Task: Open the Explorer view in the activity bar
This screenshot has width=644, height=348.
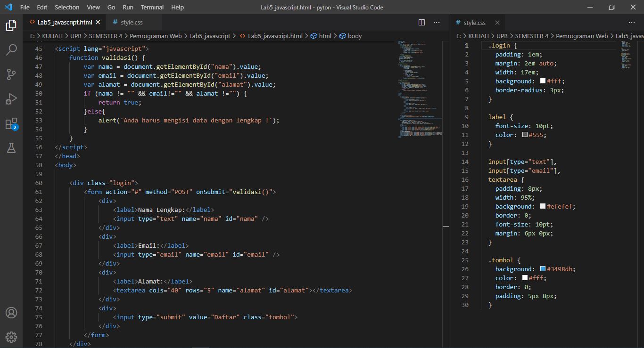Action: [x=11, y=26]
